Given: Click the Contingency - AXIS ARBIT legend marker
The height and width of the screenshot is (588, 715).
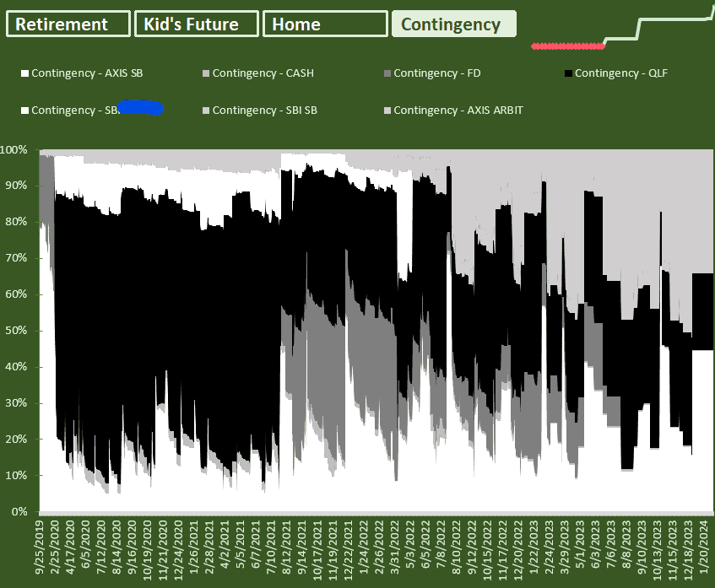Looking at the screenshot, I should (387, 111).
